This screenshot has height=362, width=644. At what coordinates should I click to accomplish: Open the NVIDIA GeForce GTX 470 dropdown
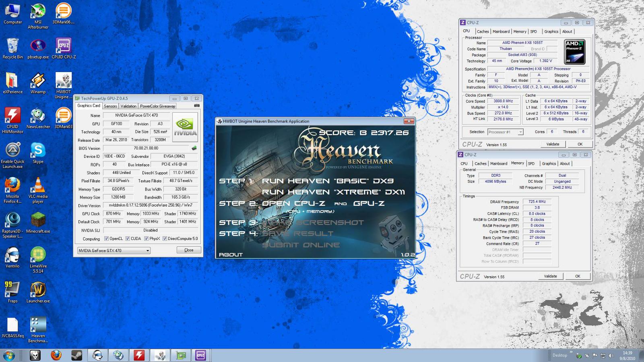tap(114, 250)
